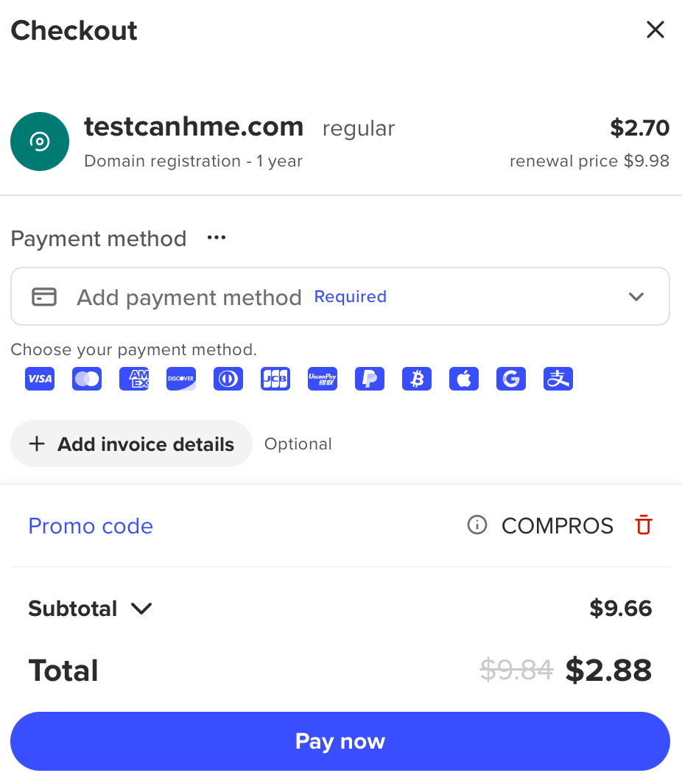Click the Discover card icon
The width and height of the screenshot is (682, 784).
pyautogui.click(x=181, y=379)
